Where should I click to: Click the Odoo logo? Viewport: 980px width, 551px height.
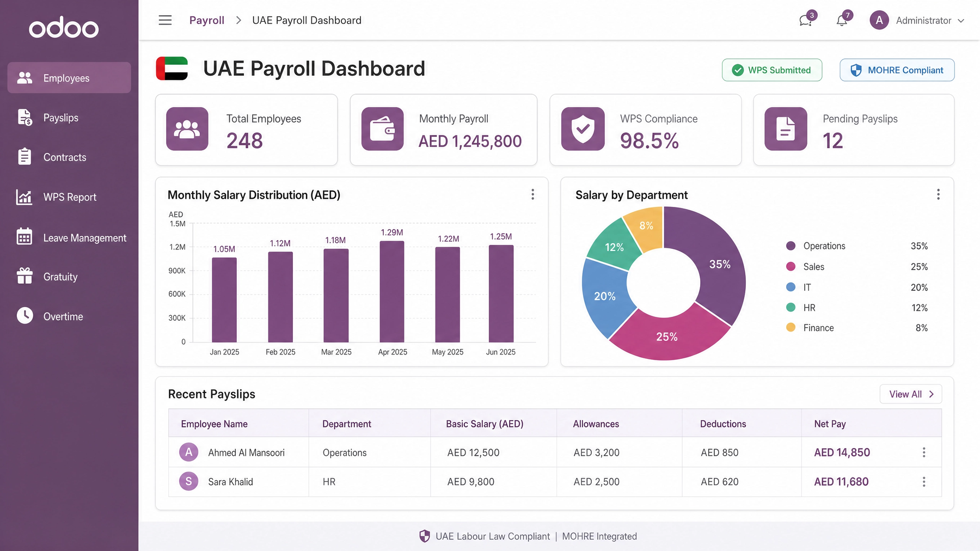(x=64, y=27)
